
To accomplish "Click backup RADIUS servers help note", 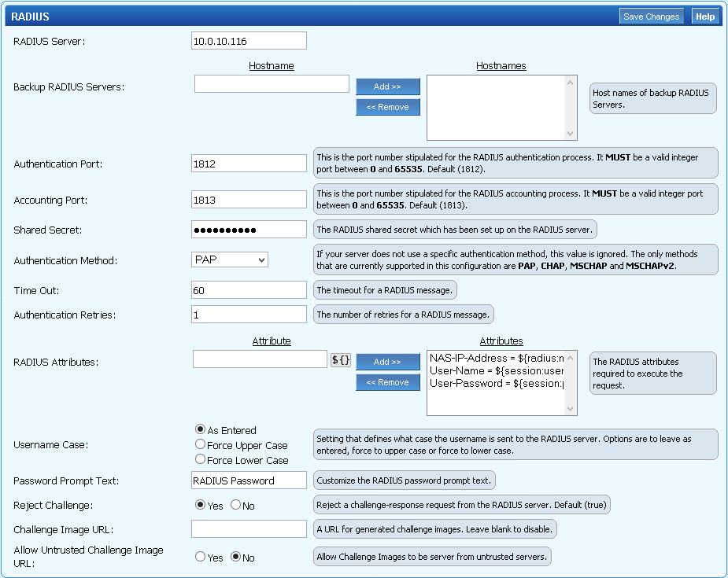I will 652,98.
